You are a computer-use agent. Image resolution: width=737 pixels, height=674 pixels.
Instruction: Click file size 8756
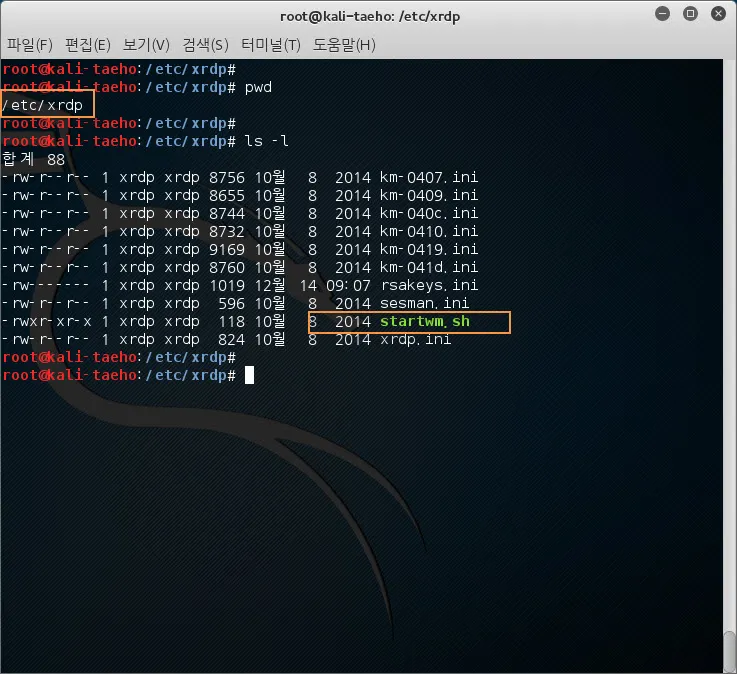click(x=227, y=178)
